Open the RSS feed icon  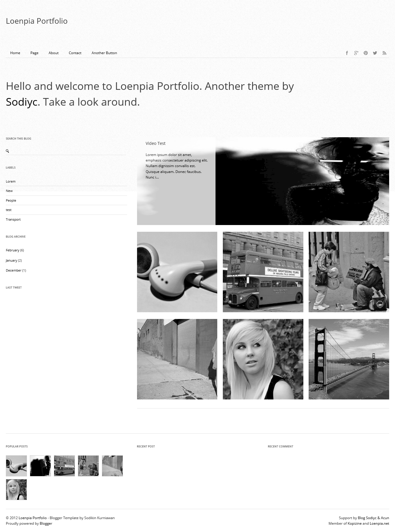[x=384, y=53]
